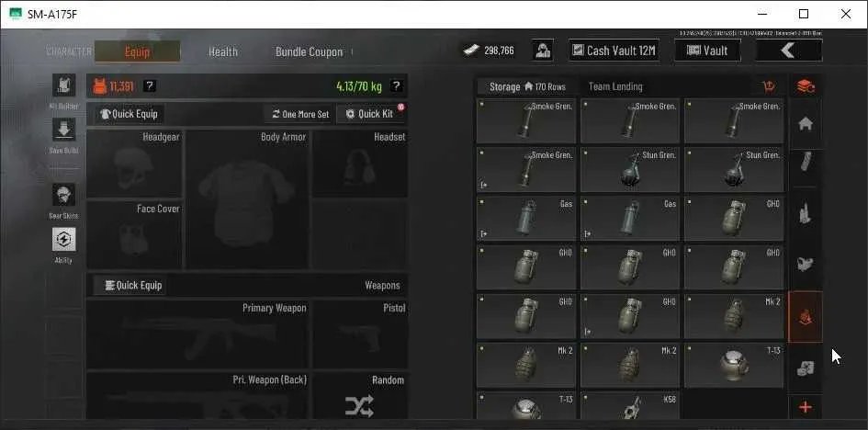Click the One More Set button
Image resolution: width=868 pixels, height=430 pixels.
[x=300, y=114]
